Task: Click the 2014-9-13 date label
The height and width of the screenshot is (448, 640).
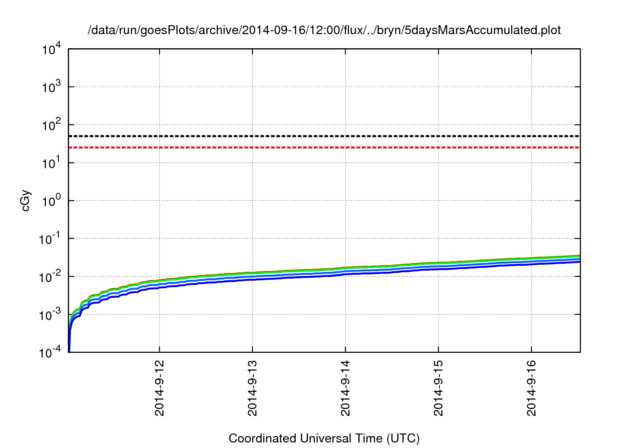Action: tap(252, 388)
